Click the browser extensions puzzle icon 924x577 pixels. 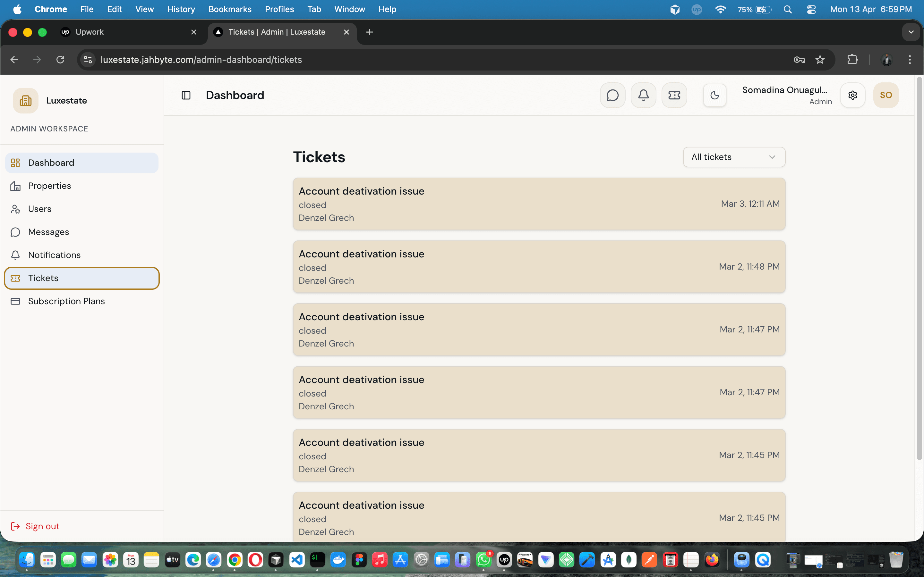(852, 60)
